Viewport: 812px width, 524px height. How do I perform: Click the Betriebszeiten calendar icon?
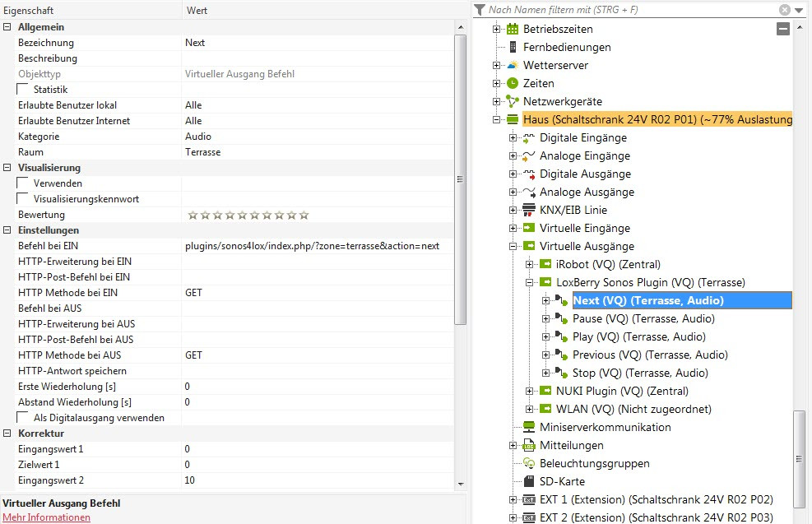513,29
